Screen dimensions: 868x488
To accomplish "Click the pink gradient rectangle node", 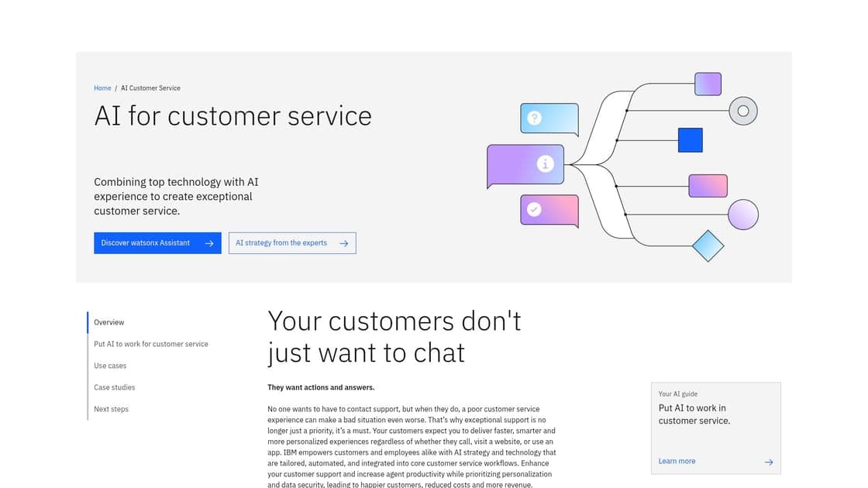I will 708,185.
